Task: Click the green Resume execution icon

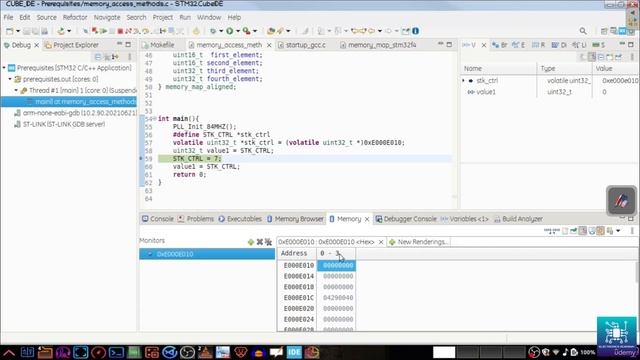Action: (x=103, y=31)
